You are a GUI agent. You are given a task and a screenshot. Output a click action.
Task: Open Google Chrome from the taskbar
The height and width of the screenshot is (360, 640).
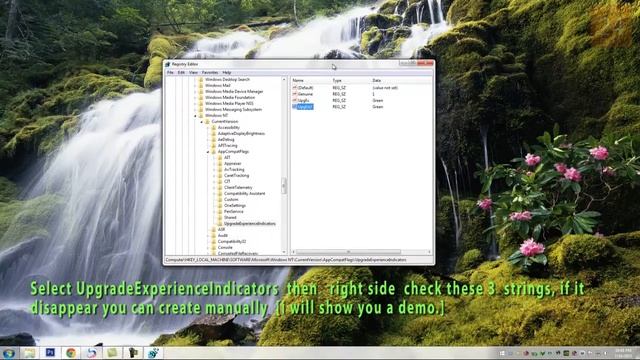[x=71, y=353]
